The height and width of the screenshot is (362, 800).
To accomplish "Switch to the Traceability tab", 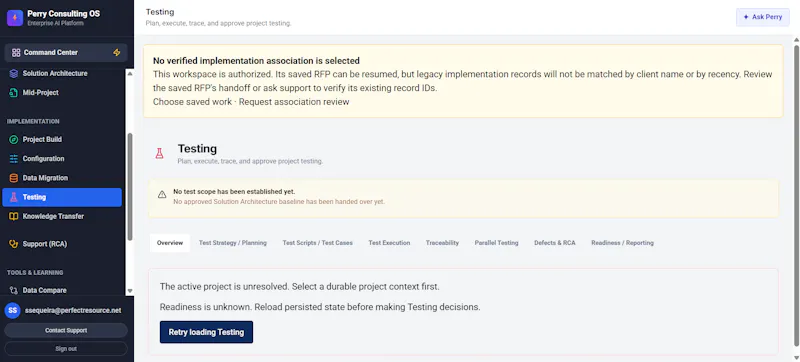I will click(x=442, y=243).
